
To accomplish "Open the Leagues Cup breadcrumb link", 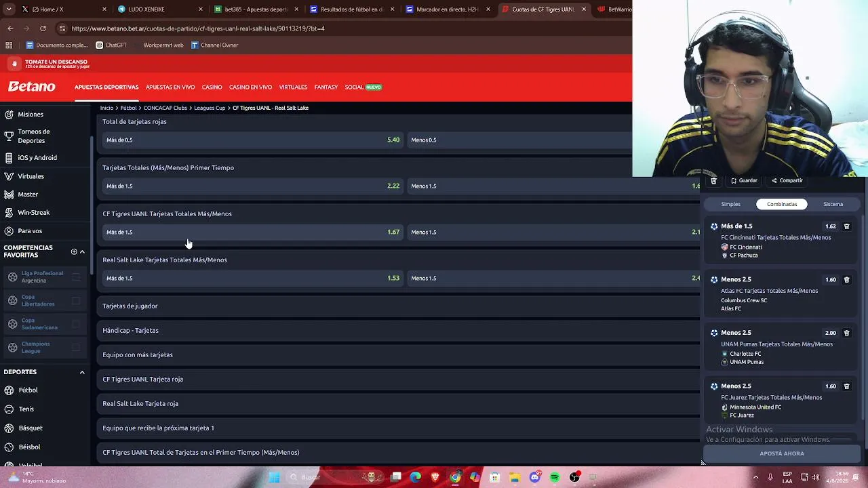I will coord(210,108).
